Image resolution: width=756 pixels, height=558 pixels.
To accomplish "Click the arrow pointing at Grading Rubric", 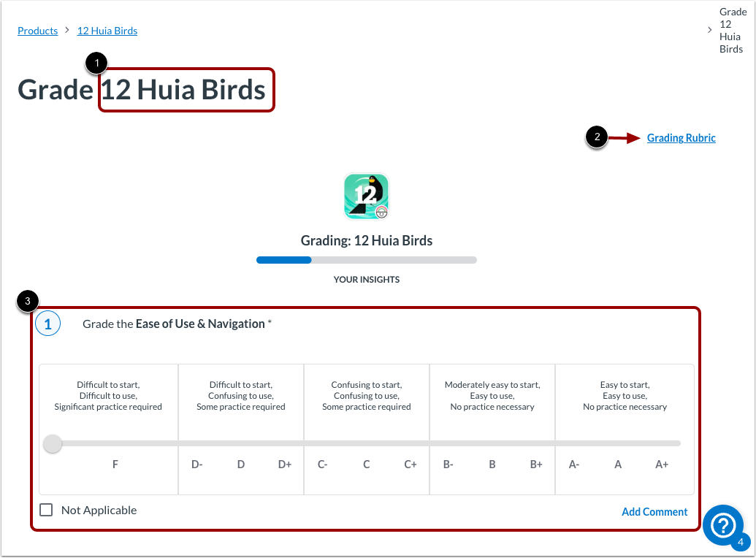I will 626,137.
